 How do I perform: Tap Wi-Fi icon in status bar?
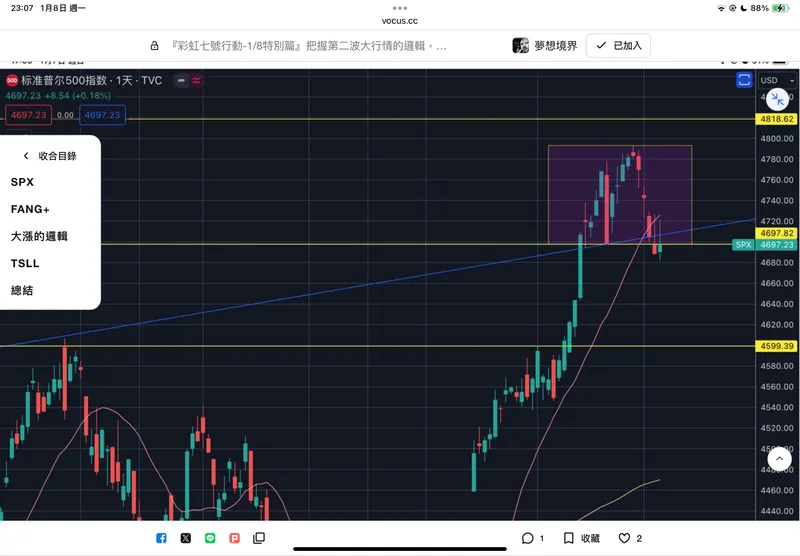[x=721, y=8]
